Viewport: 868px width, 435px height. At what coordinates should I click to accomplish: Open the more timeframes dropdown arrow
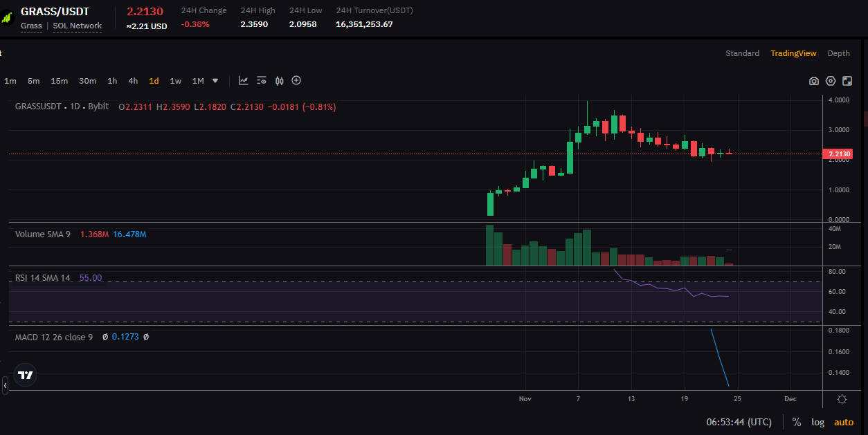215,81
